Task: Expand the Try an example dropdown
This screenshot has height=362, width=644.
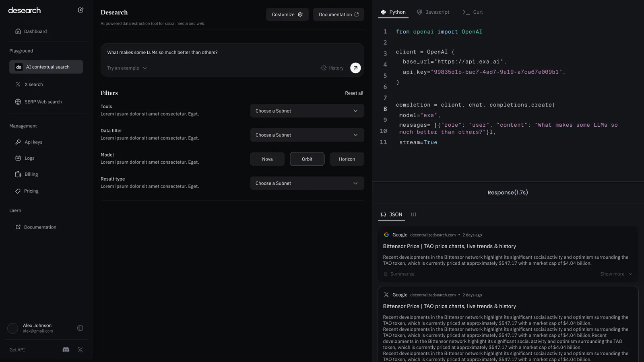Action: point(127,68)
